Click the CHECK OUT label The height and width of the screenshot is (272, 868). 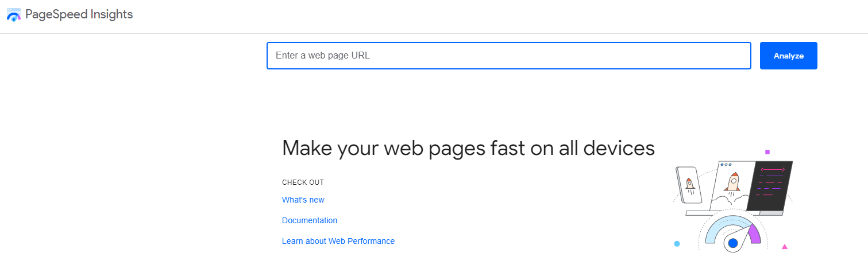[x=303, y=182]
